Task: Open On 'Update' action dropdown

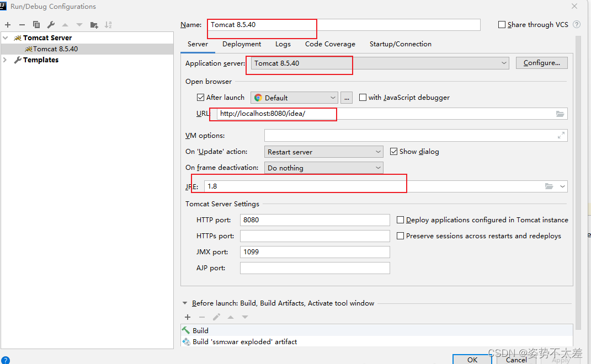Action: pyautogui.click(x=324, y=152)
